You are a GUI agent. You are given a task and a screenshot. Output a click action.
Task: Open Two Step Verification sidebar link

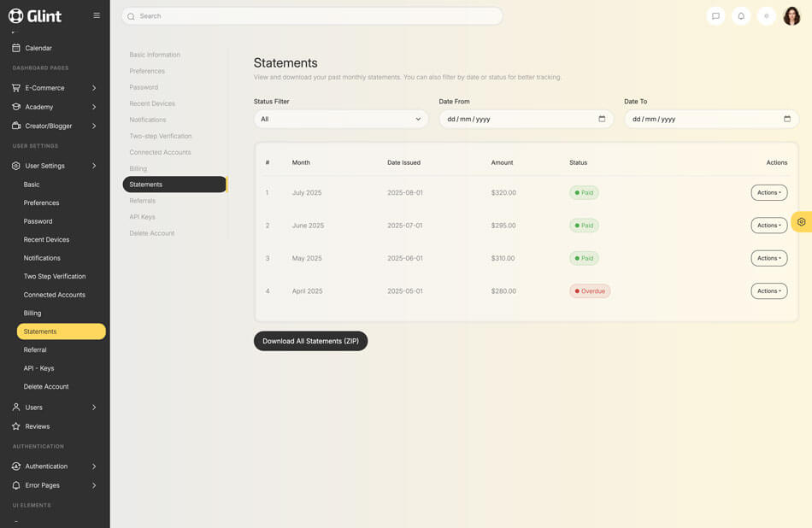point(55,277)
